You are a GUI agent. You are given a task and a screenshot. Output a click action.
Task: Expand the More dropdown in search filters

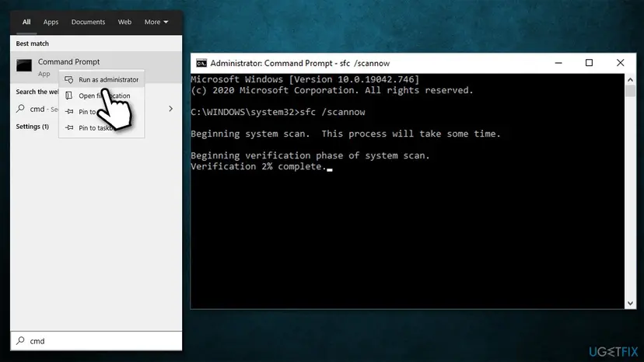(156, 23)
